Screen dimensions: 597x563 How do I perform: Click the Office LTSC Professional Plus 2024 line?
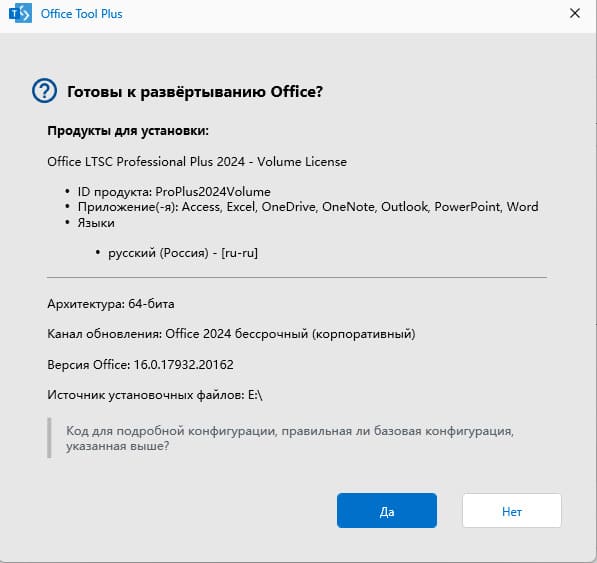tap(197, 162)
